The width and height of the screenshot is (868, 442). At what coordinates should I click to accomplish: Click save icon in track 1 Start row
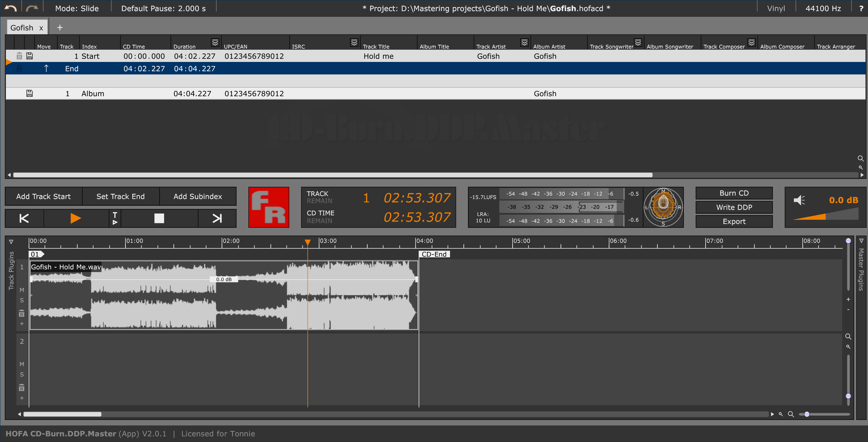click(x=30, y=56)
